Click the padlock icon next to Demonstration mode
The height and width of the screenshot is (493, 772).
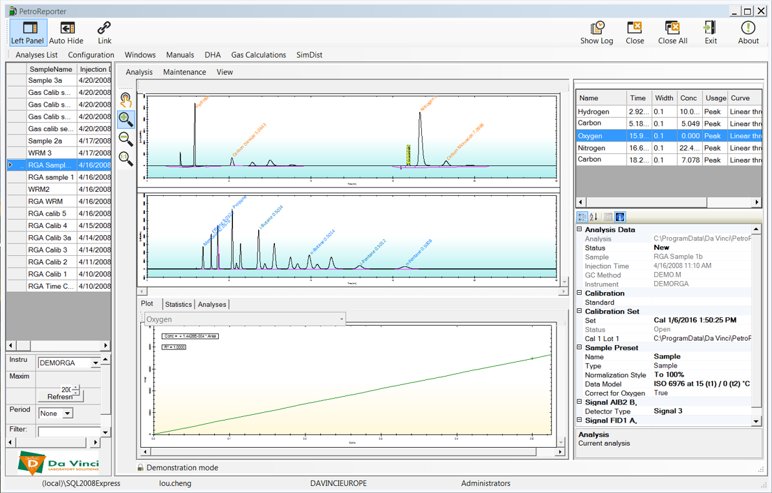[x=140, y=468]
